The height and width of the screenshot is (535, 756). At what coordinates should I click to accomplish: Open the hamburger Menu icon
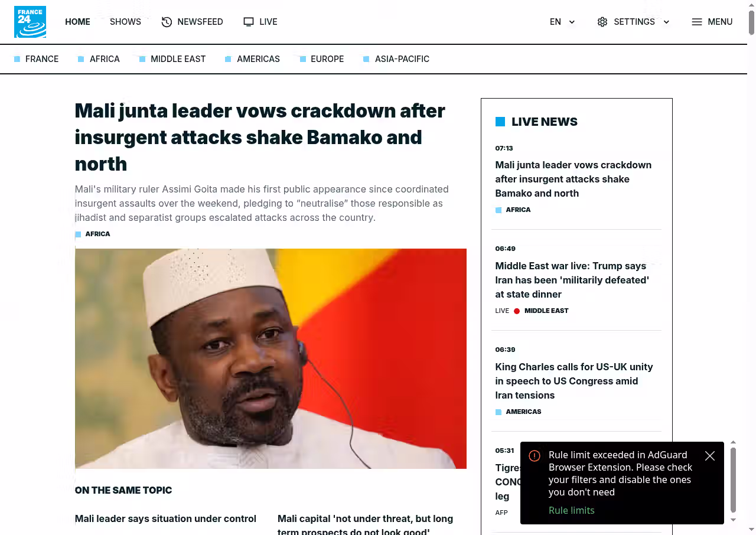tap(697, 22)
